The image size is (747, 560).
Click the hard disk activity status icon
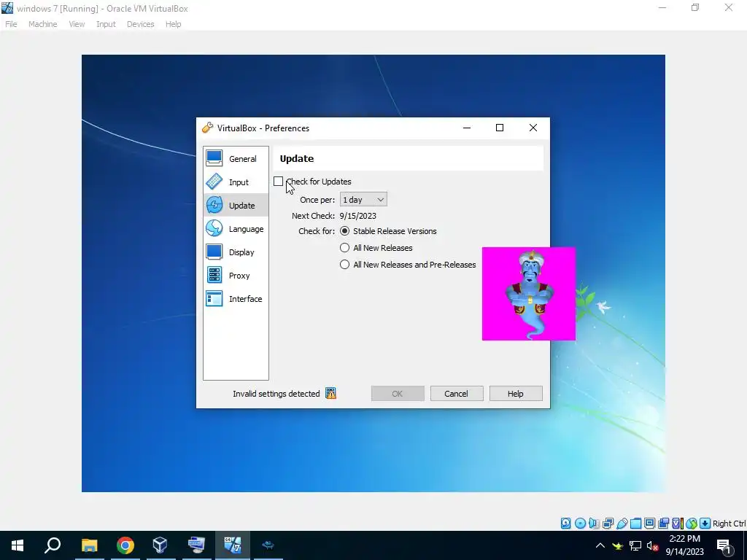coord(565,524)
